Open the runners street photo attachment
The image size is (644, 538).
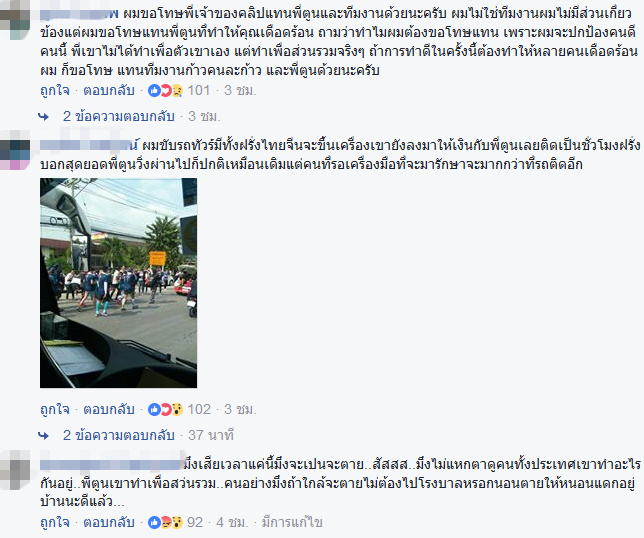point(118,283)
